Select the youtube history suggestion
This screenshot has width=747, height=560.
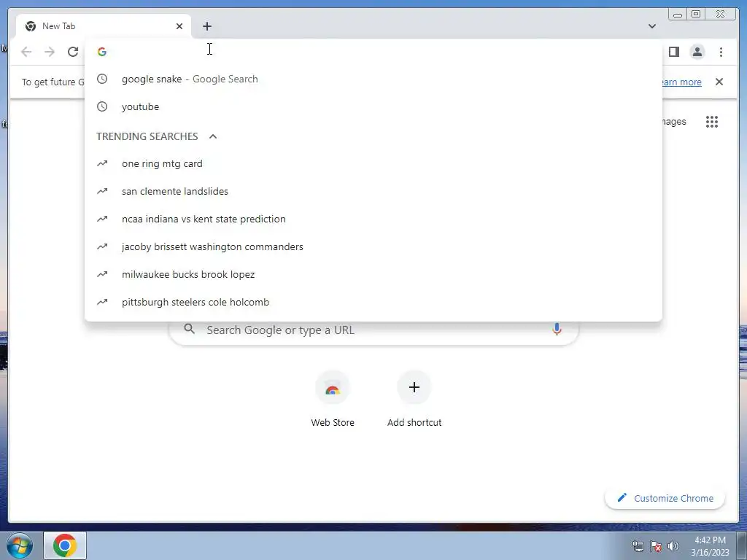pos(373,106)
